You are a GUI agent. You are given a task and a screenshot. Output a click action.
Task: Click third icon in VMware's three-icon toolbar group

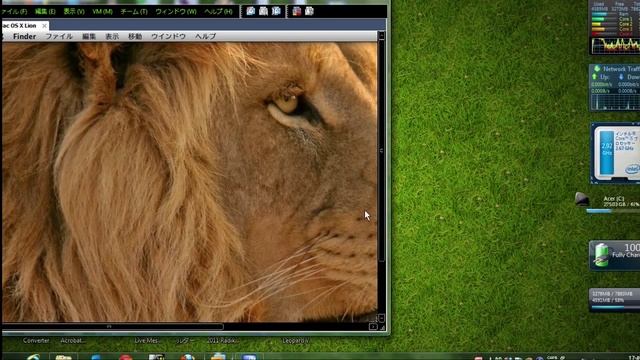276,11
